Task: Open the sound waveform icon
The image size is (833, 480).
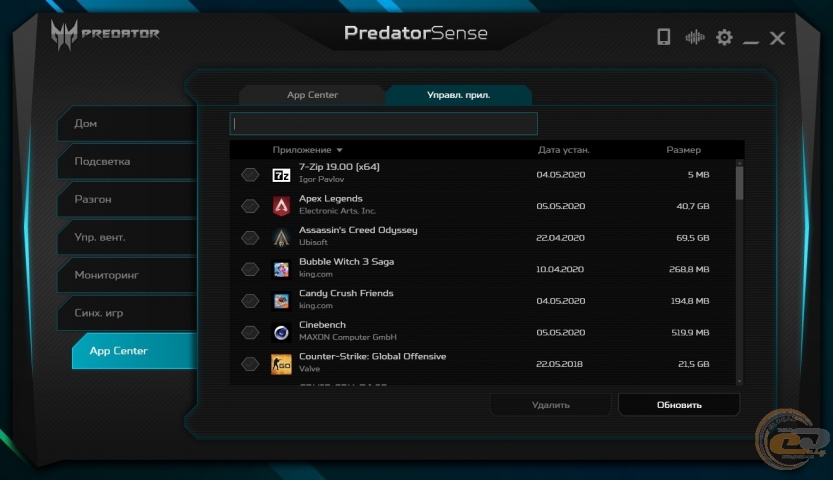Action: [694, 37]
